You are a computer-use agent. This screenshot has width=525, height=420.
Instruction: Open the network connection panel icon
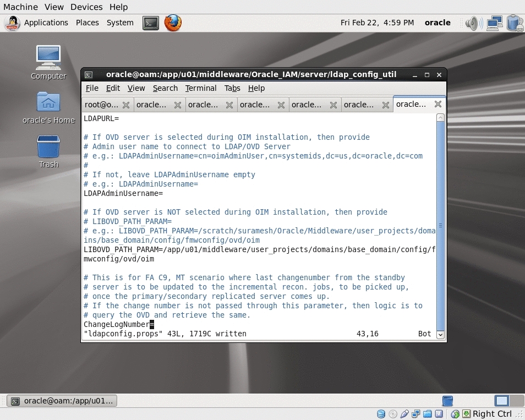(495, 23)
